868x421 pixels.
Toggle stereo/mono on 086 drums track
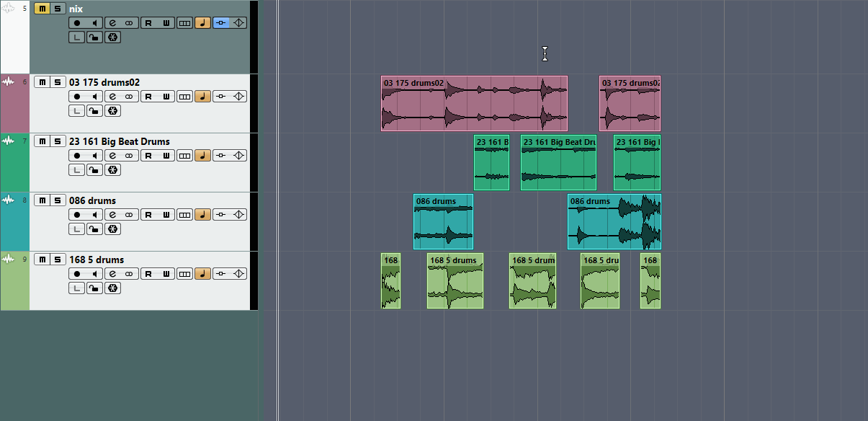point(129,214)
